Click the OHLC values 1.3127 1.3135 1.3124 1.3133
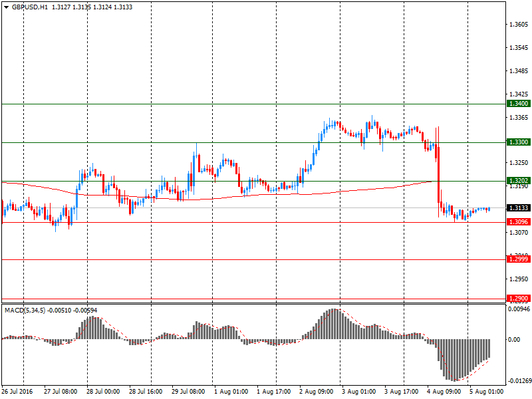The image size is (532, 399). point(92,7)
